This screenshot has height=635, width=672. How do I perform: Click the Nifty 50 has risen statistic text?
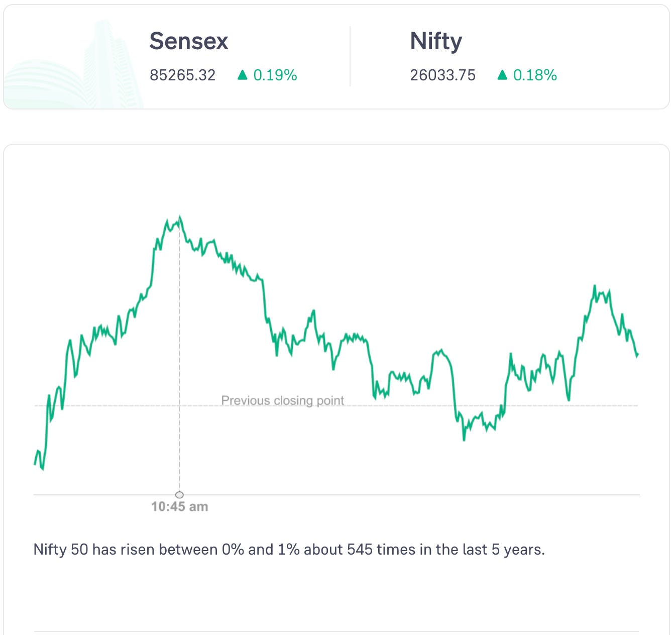click(289, 550)
